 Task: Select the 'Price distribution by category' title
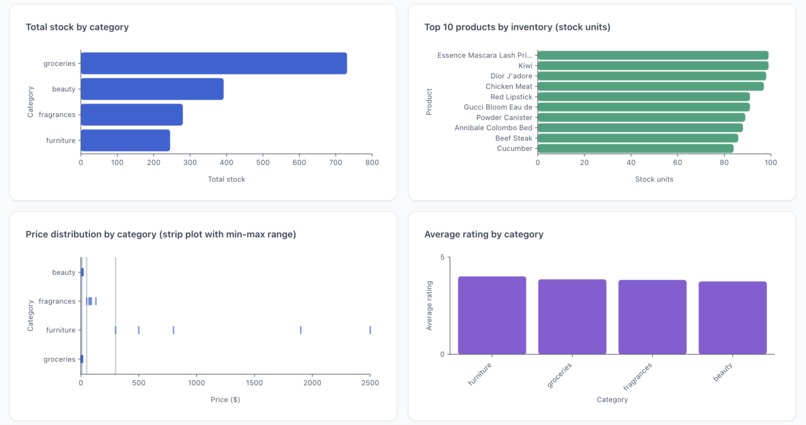click(161, 234)
